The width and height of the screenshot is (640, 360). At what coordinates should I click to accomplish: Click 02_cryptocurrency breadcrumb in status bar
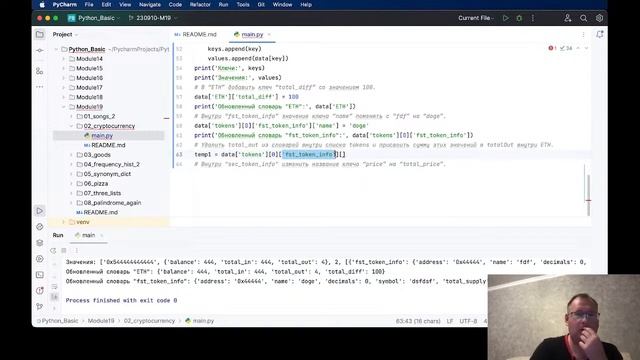(149, 321)
